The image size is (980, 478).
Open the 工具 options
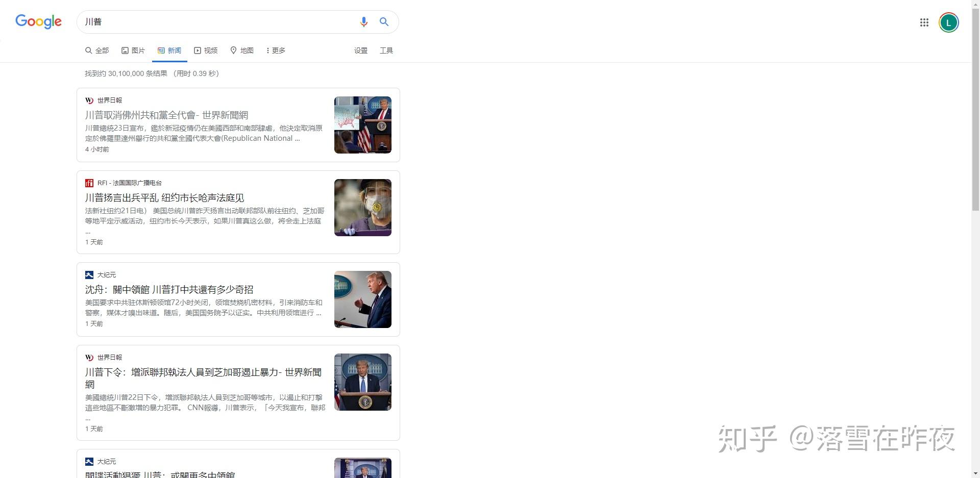click(386, 51)
